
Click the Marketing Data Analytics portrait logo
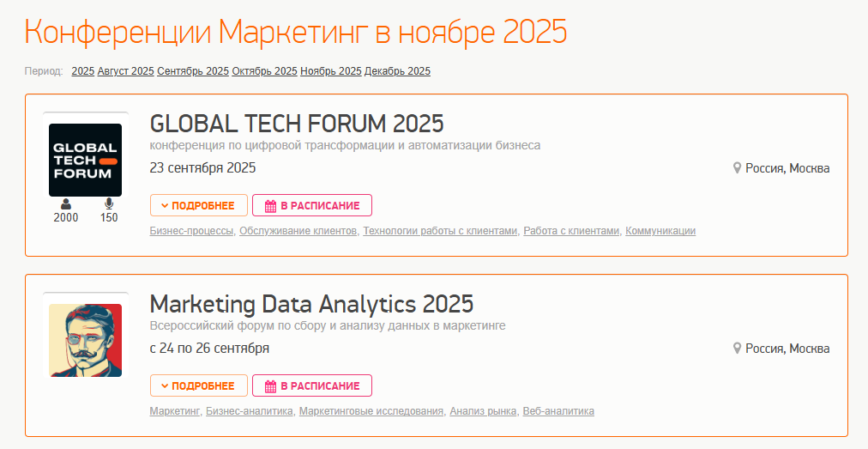click(x=85, y=340)
